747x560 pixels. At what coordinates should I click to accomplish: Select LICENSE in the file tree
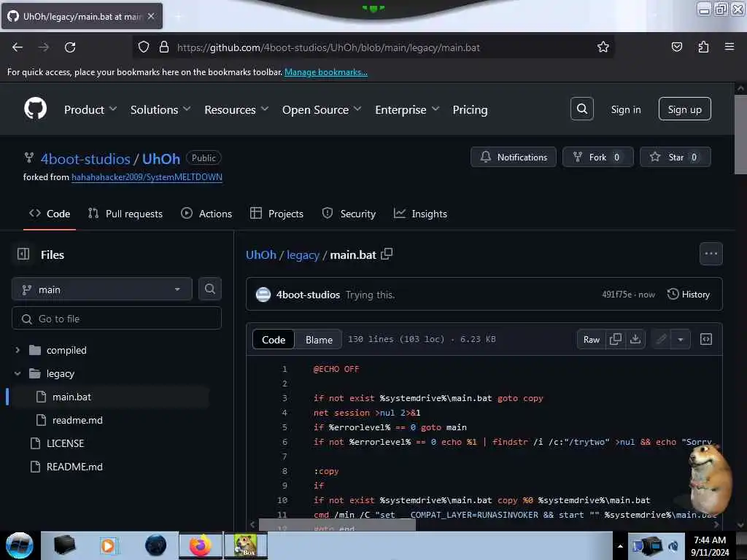(x=65, y=443)
